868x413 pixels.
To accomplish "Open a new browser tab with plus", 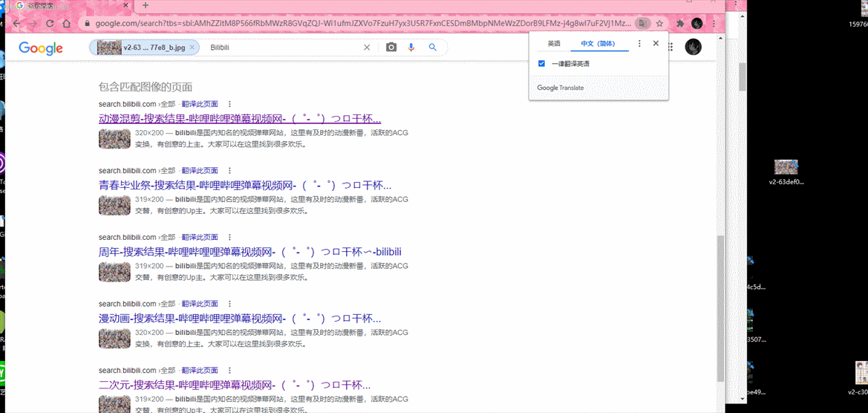I will tap(146, 5).
